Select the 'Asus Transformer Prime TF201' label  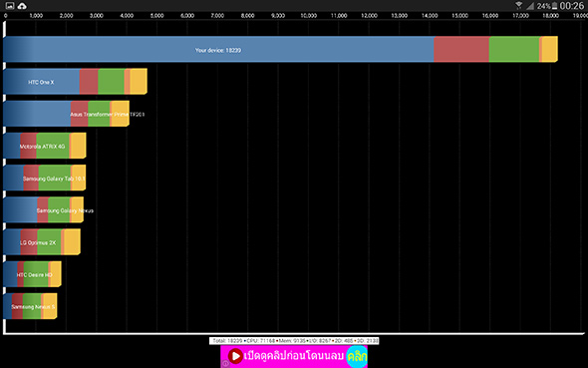[108, 114]
